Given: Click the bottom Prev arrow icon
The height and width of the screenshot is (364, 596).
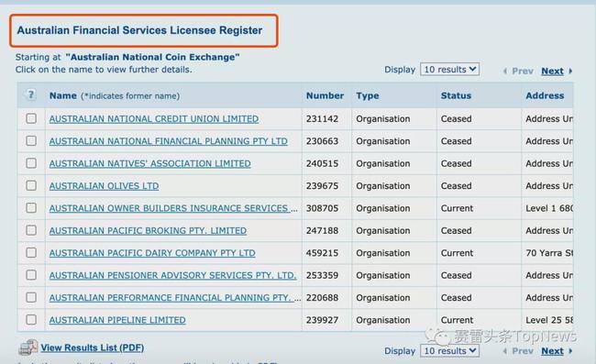Looking at the screenshot, I should pos(505,351).
